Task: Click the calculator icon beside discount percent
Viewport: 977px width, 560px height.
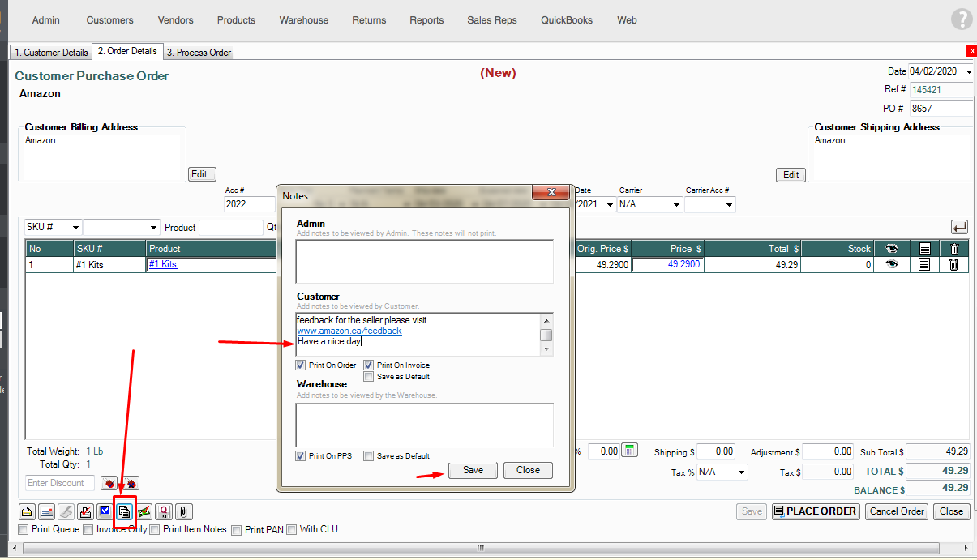Action: point(630,451)
